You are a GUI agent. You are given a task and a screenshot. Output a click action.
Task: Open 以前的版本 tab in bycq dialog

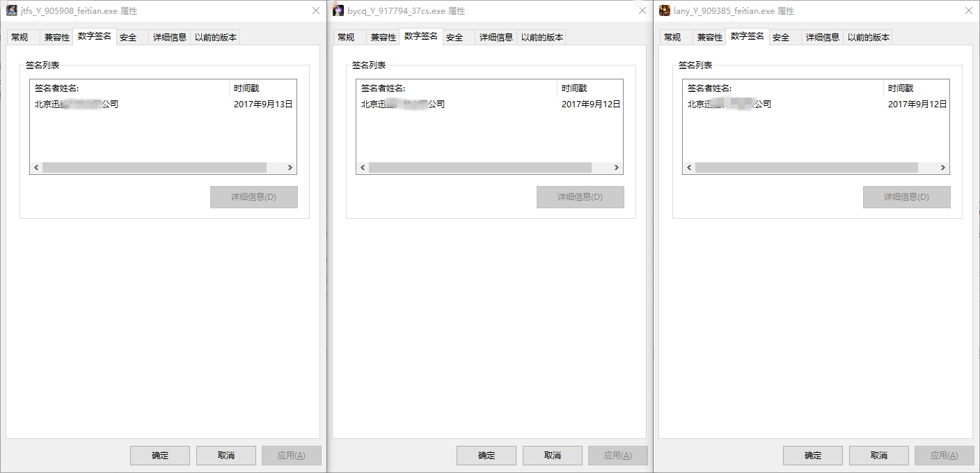click(x=542, y=37)
